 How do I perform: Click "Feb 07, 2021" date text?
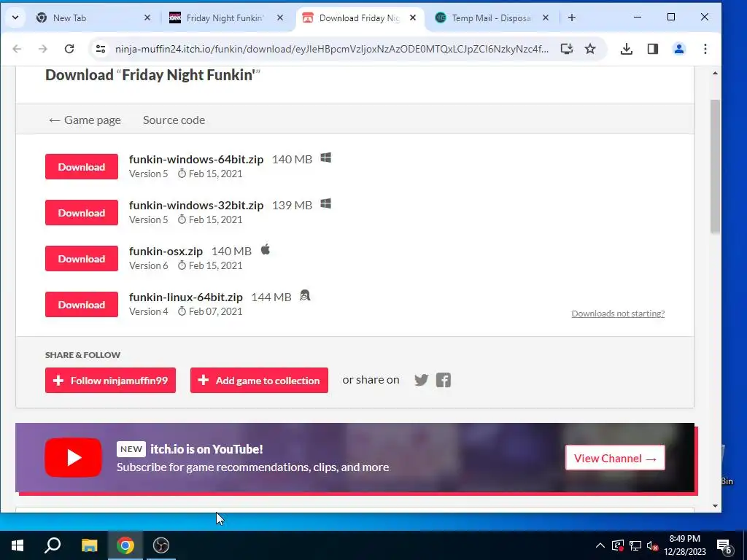pyautogui.click(x=215, y=311)
